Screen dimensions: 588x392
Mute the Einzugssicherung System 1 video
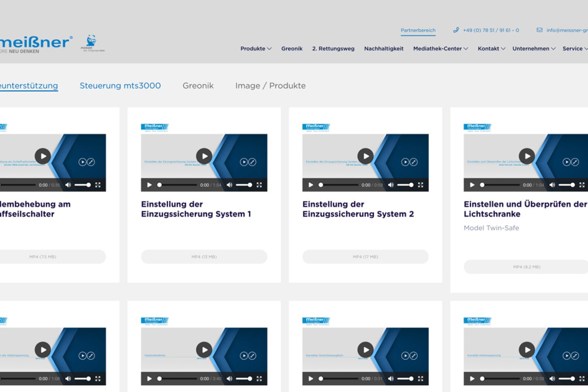pyautogui.click(x=229, y=185)
